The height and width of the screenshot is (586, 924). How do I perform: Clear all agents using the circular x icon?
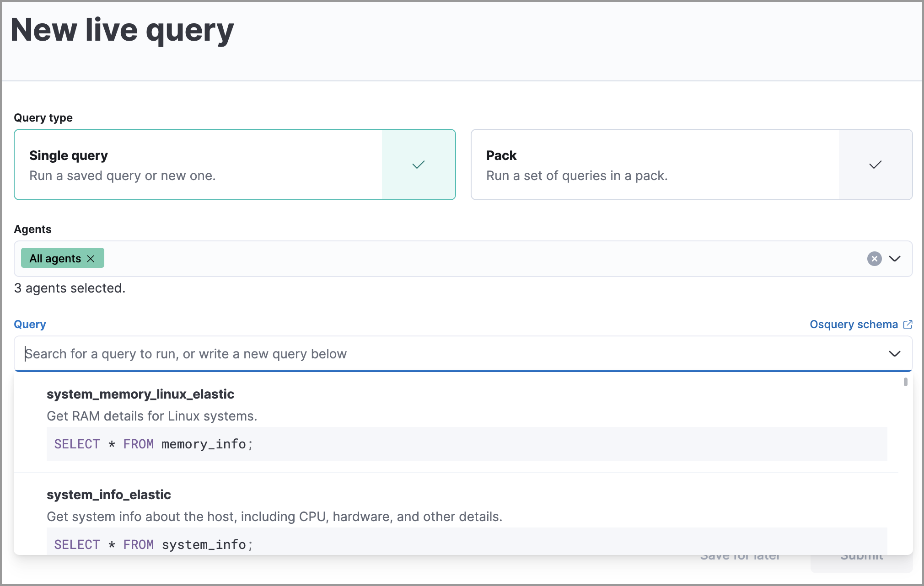[874, 258]
